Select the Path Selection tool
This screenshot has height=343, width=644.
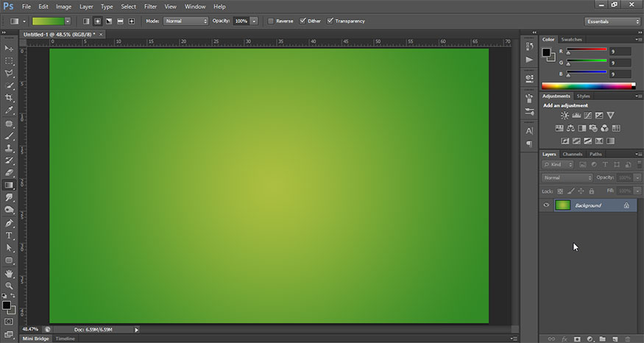click(9, 248)
